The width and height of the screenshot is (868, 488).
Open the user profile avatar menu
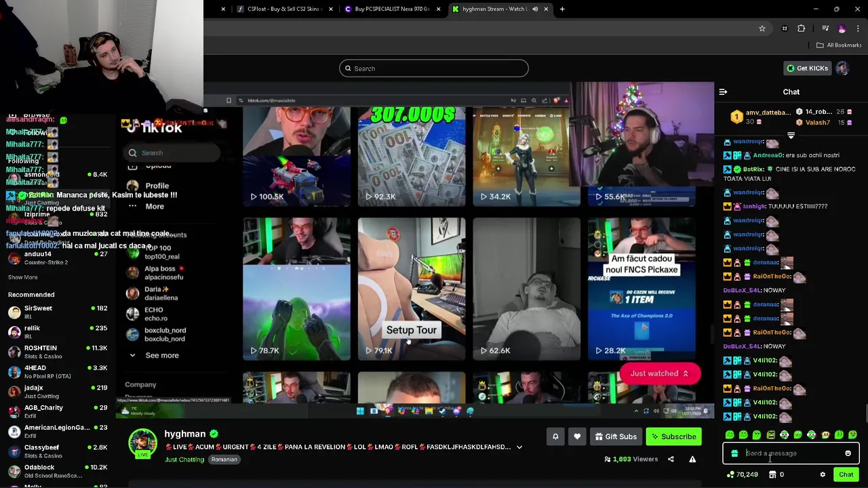point(842,68)
